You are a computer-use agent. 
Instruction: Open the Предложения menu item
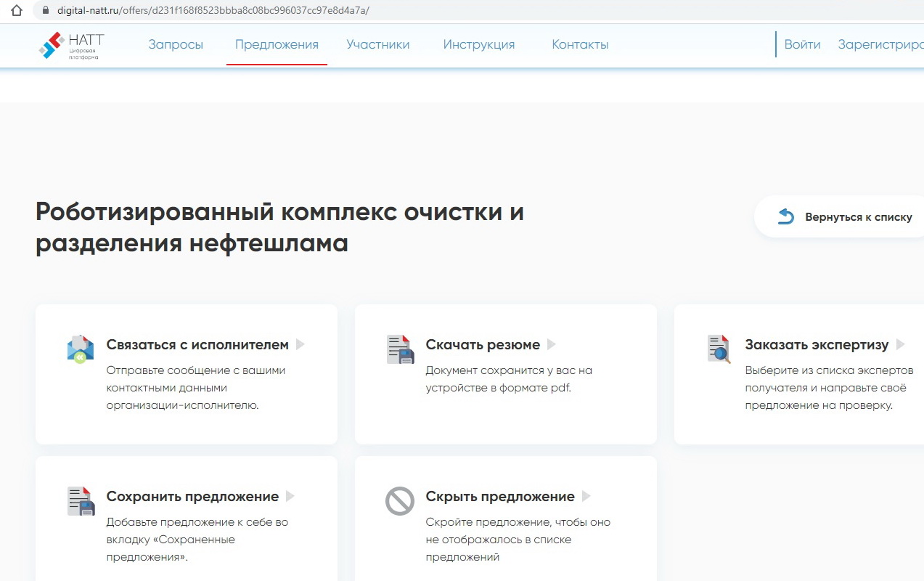pyautogui.click(x=277, y=44)
